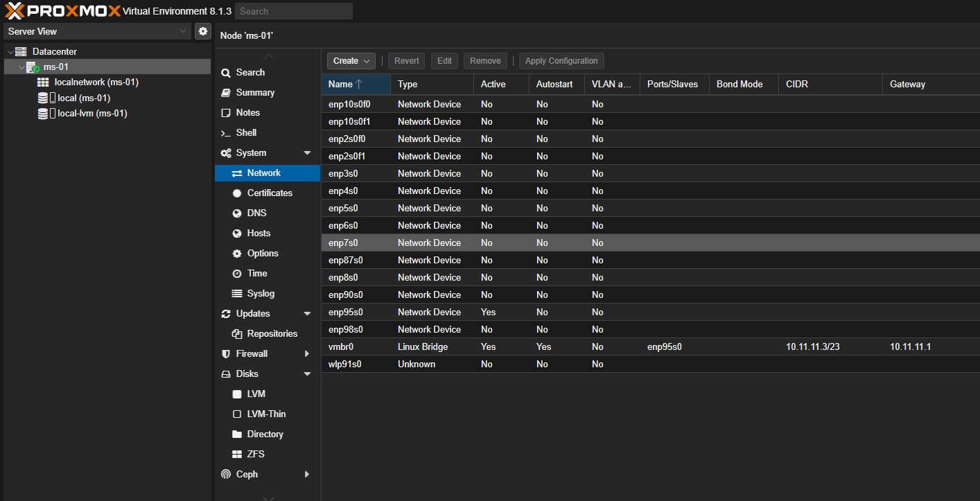Open the Syslog viewer icon

[236, 293]
